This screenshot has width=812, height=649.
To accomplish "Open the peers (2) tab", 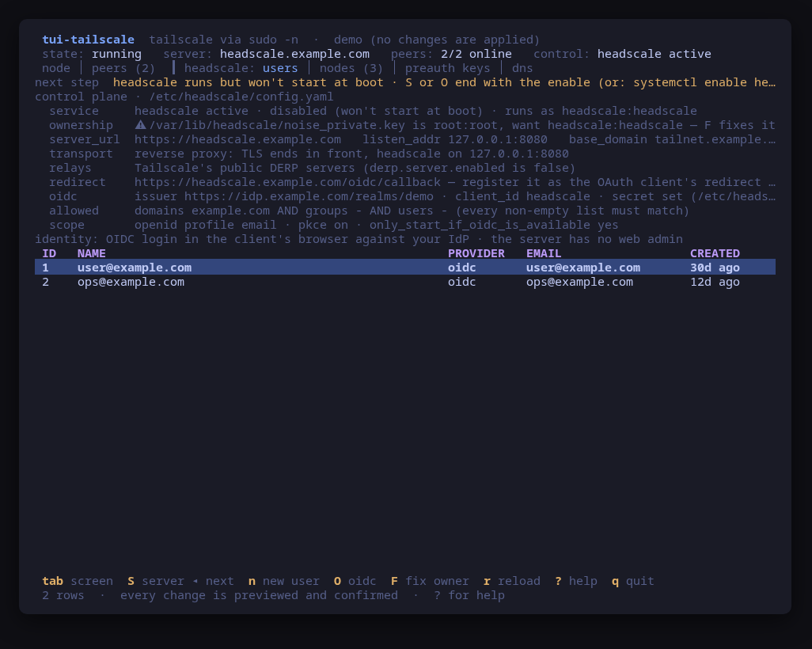I will [x=123, y=68].
